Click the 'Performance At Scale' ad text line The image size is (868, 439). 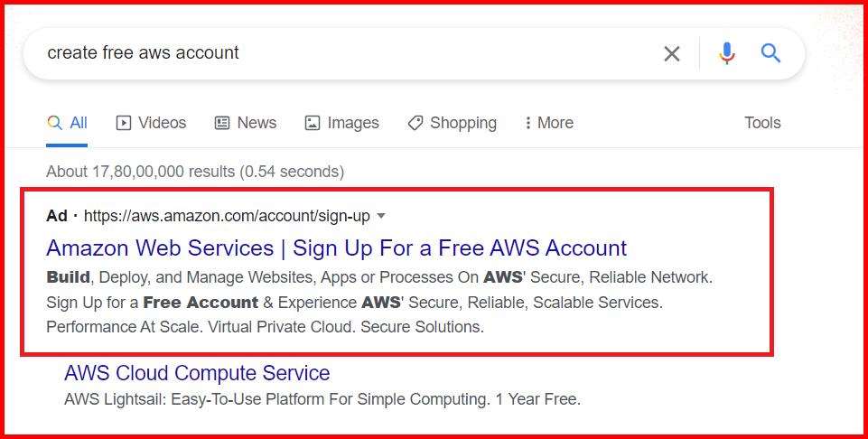pos(265,327)
